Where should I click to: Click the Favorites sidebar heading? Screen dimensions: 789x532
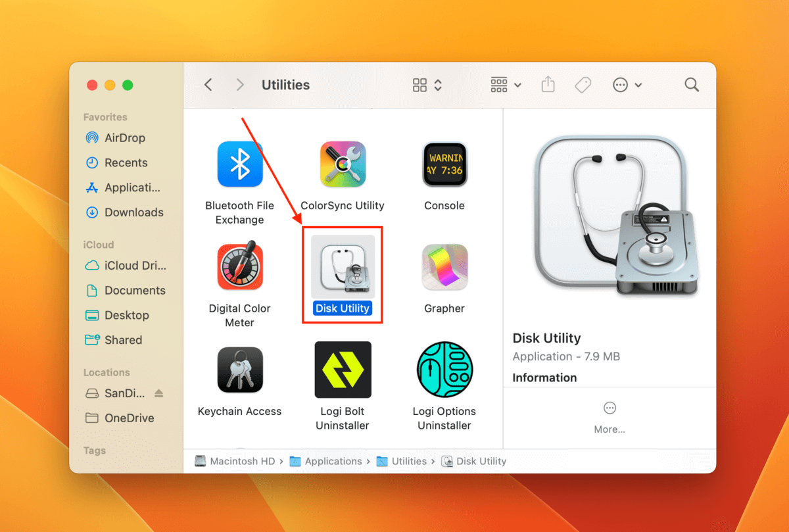click(x=105, y=117)
